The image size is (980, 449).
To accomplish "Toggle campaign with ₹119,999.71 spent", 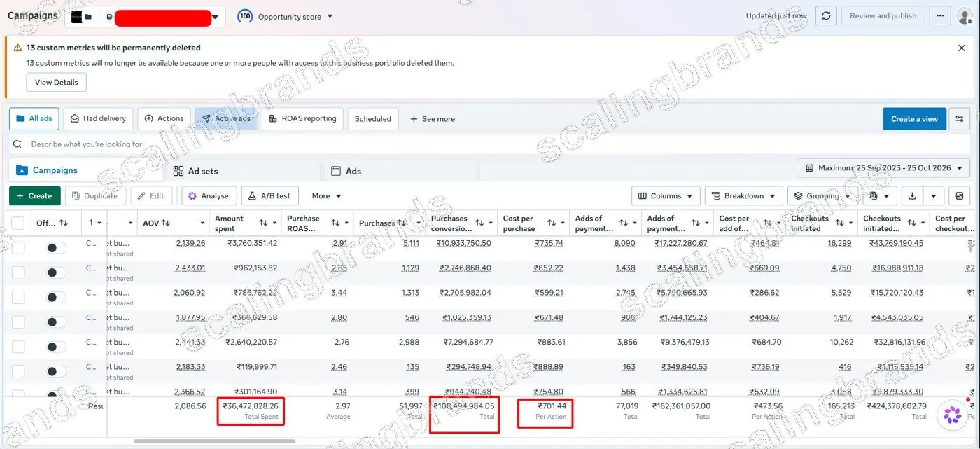I will pyautogui.click(x=57, y=371).
